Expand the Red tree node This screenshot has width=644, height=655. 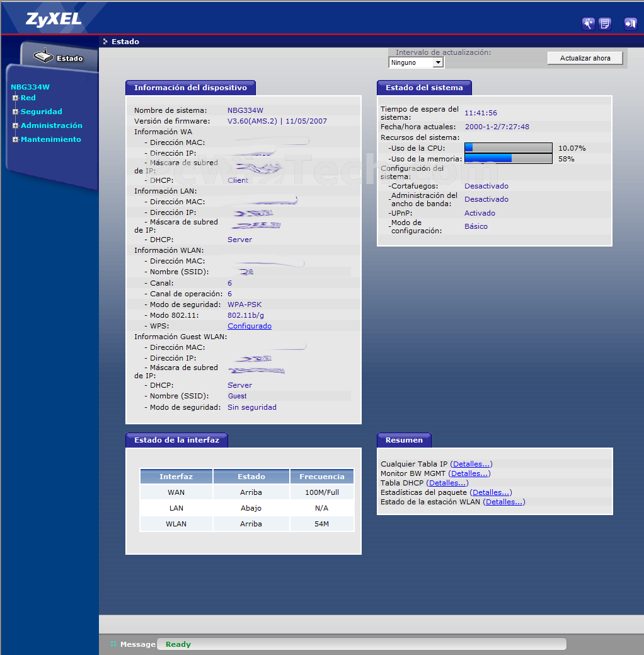point(16,98)
